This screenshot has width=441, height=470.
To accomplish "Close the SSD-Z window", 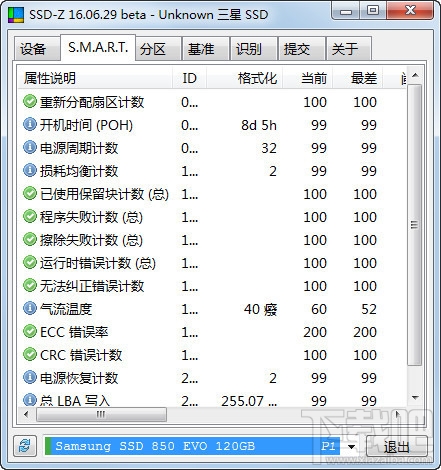I will 410,11.
